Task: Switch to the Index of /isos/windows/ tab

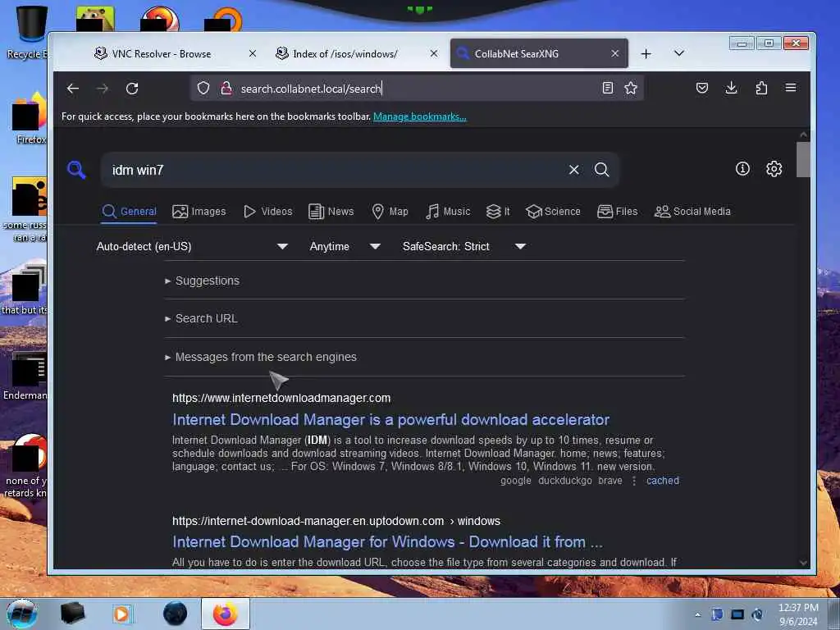Action: click(x=345, y=53)
